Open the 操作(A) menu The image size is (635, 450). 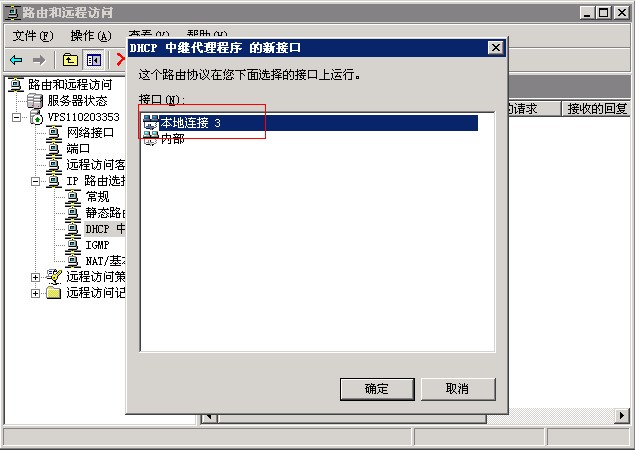coord(91,36)
